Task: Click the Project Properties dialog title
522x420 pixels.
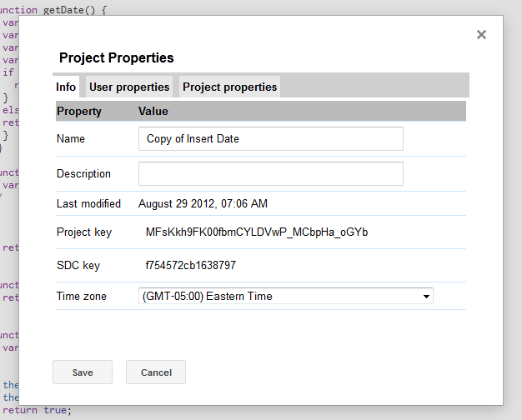Action: [117, 58]
